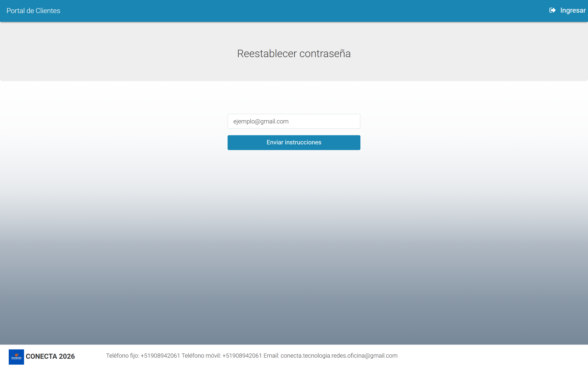Click the Teléfono fijo label text

click(122, 356)
